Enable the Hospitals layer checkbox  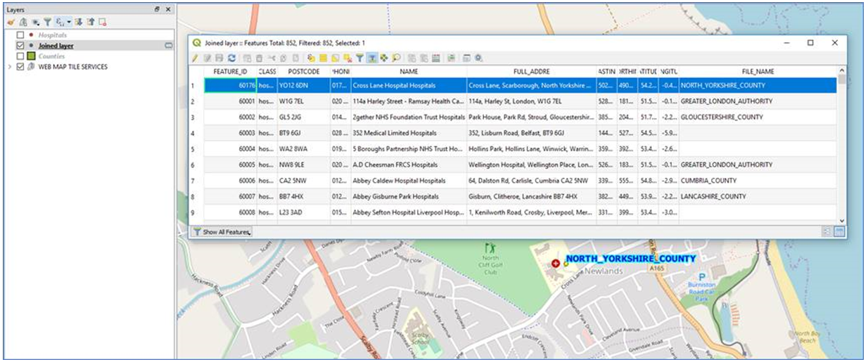click(20, 35)
